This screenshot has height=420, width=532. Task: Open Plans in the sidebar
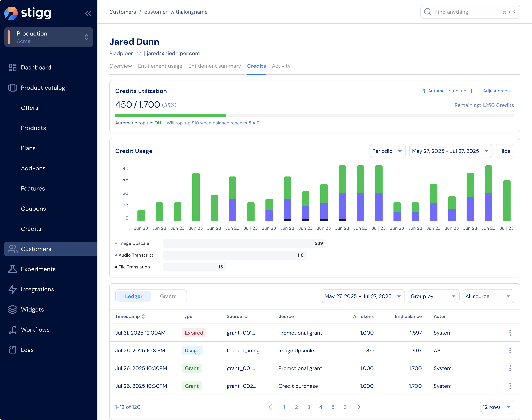click(x=28, y=148)
